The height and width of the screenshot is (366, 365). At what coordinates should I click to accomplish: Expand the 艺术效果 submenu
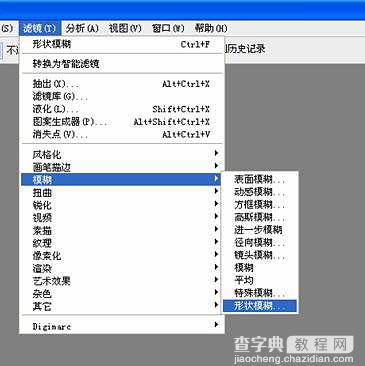coord(122,281)
